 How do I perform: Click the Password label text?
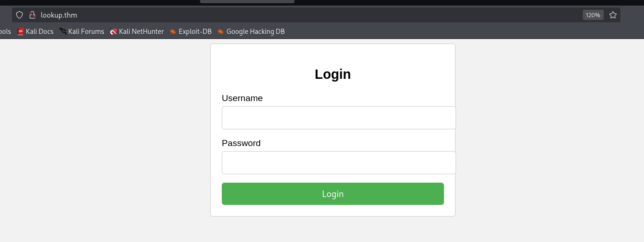(241, 143)
